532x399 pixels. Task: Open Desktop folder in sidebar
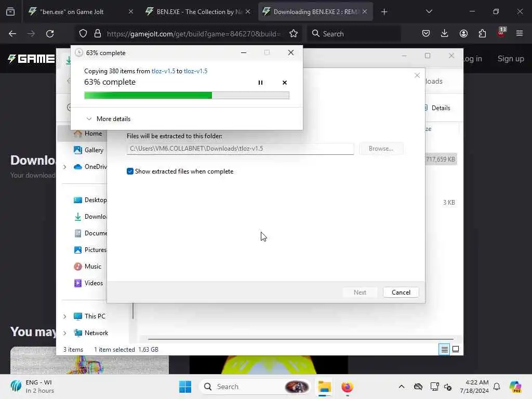coord(90,200)
